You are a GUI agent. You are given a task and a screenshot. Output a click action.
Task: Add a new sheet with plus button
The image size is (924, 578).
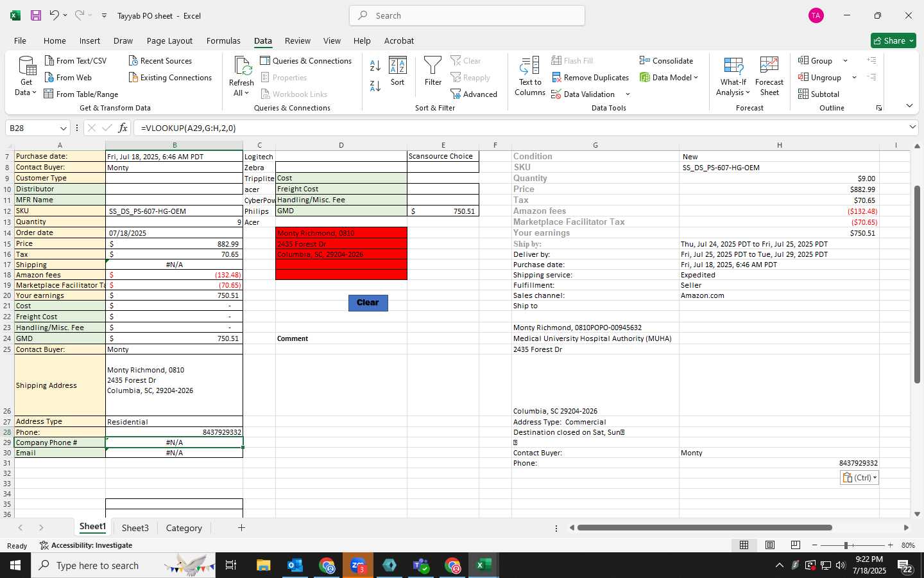pos(241,528)
